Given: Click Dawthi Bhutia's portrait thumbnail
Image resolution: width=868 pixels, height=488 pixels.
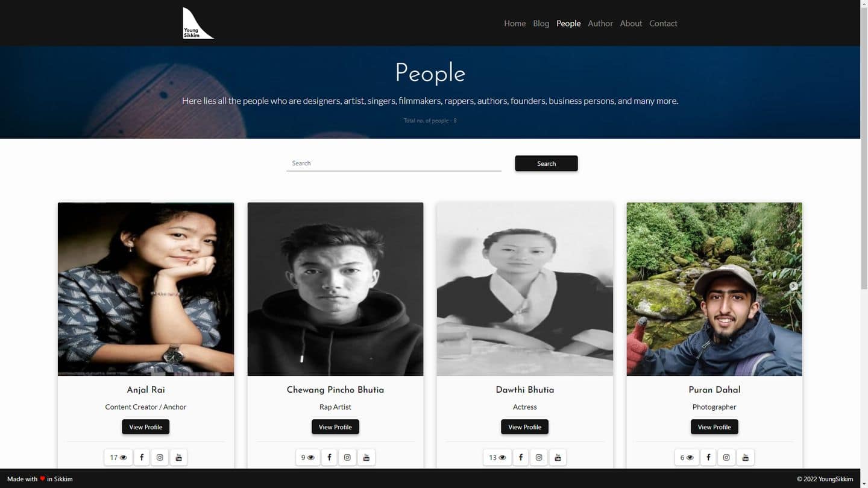Looking at the screenshot, I should click(x=525, y=289).
